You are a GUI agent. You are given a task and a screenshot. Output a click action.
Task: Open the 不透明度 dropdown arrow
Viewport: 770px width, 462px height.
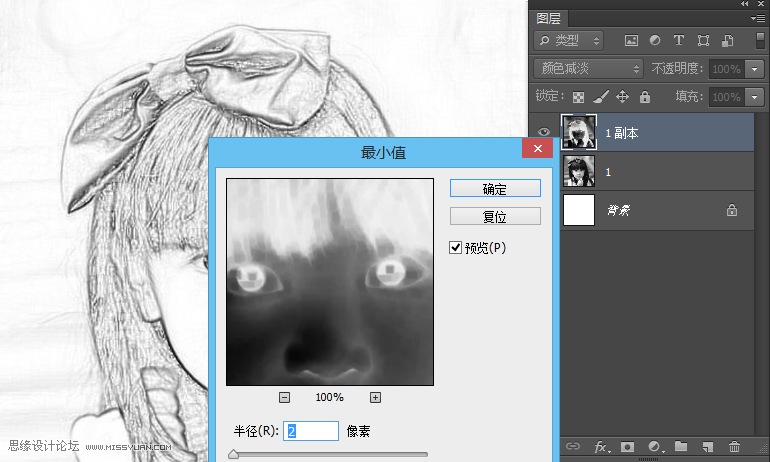(x=754, y=69)
